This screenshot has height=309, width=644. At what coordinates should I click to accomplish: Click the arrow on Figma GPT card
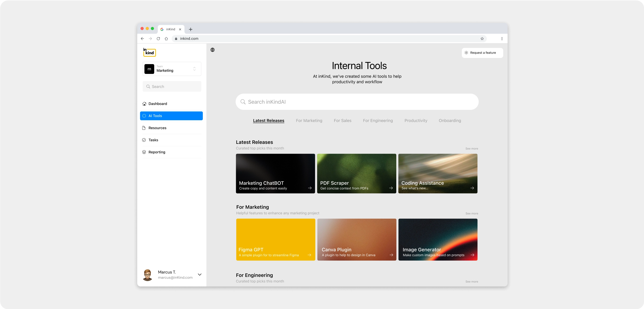(310, 255)
